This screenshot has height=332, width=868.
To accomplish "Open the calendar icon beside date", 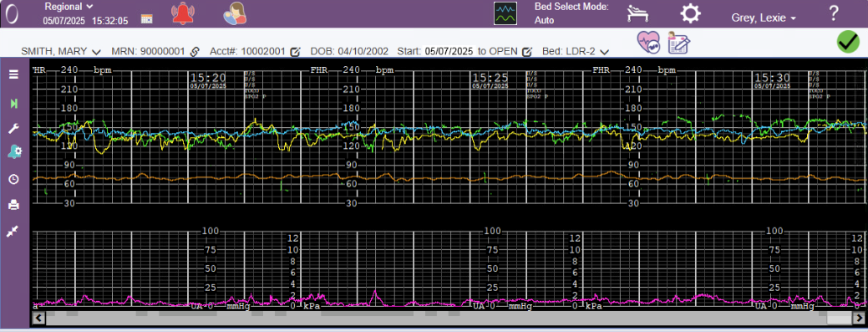I will 147,19.
